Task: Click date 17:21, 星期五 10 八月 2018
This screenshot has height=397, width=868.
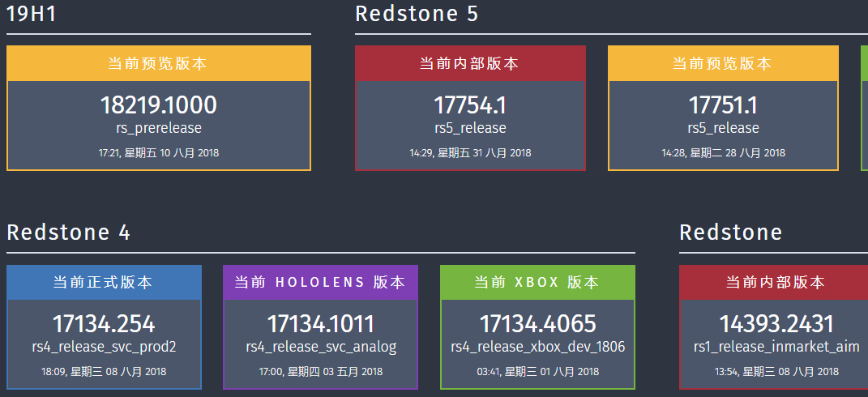Action: (x=159, y=153)
